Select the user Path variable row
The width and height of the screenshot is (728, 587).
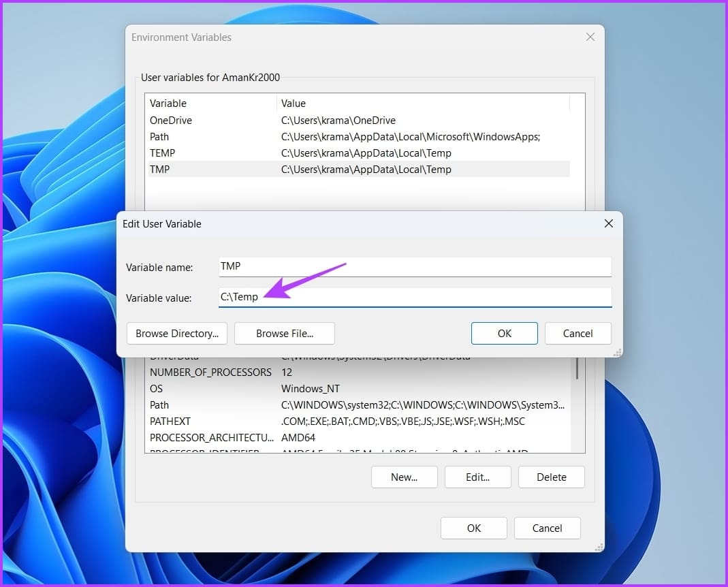(x=358, y=136)
